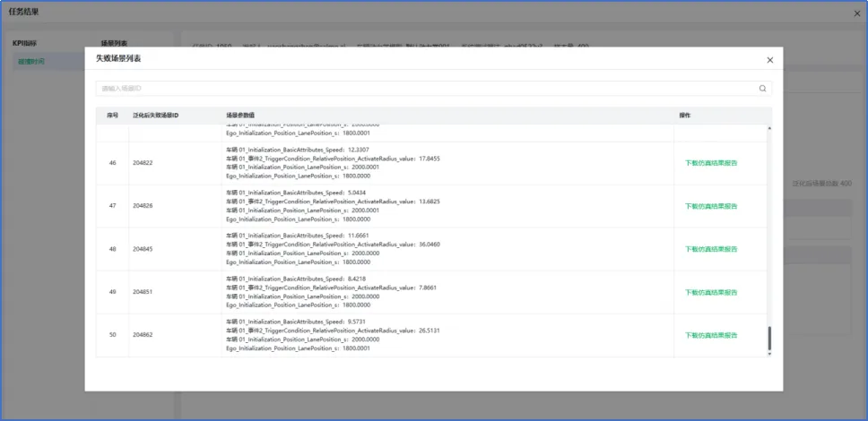Download simulation report for scenario 204826
Image resolution: width=868 pixels, height=421 pixels.
click(x=711, y=206)
